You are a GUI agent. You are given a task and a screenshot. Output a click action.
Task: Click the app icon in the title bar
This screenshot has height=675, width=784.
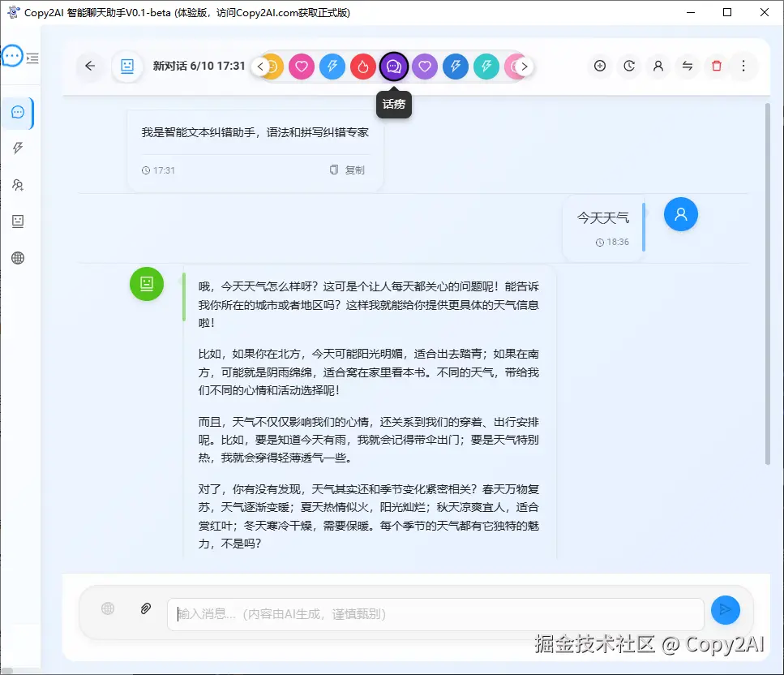tap(13, 12)
